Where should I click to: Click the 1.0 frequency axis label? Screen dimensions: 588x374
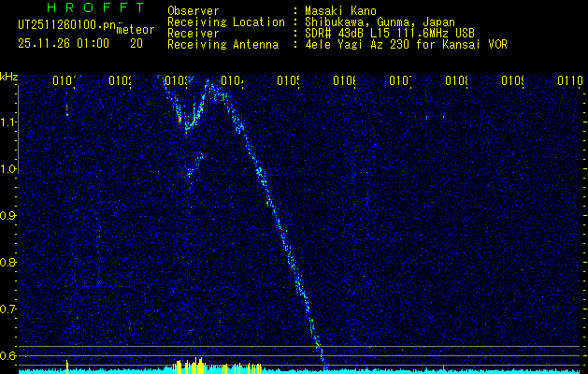point(8,169)
